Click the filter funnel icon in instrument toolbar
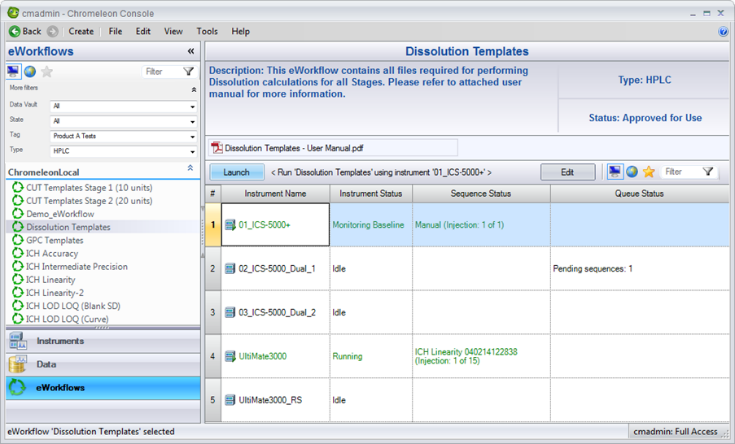This screenshot has width=735, height=444. tap(708, 172)
